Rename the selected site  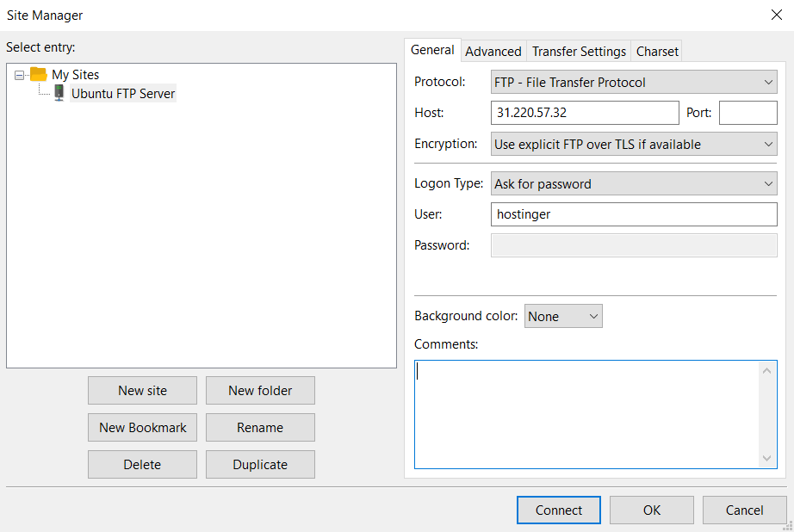coord(260,427)
